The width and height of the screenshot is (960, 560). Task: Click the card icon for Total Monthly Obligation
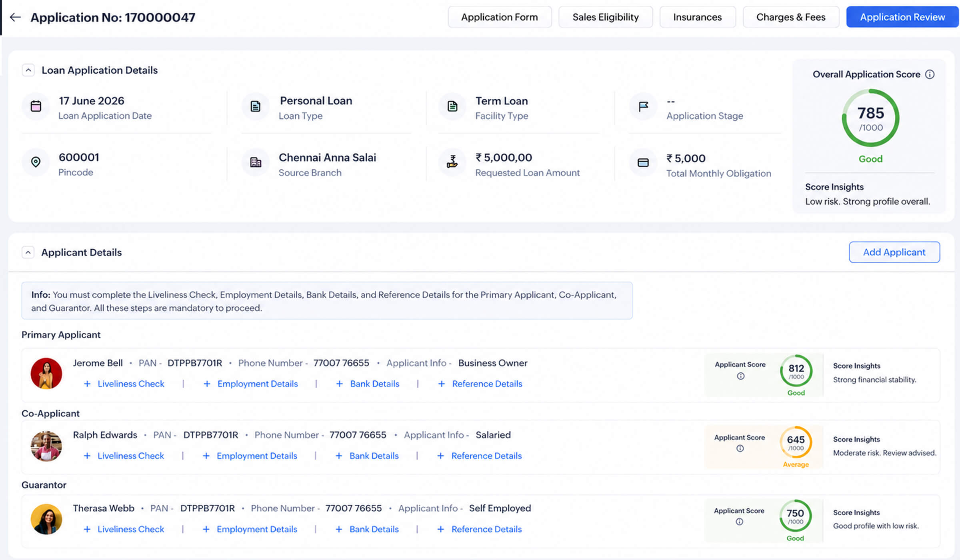click(643, 162)
